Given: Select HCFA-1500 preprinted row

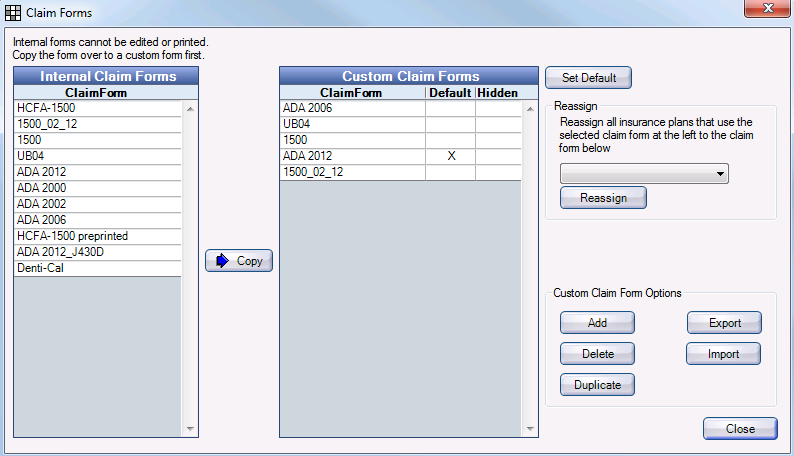Looking at the screenshot, I should 98,236.
